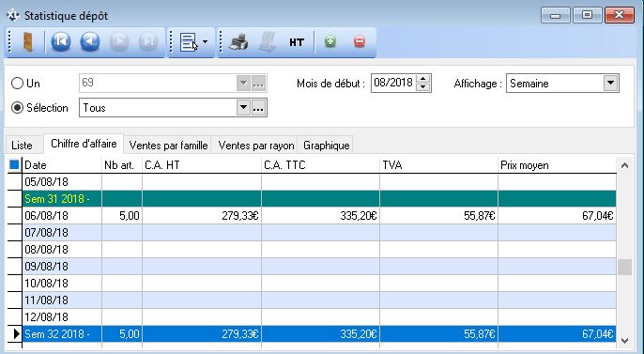Click the green plus add icon
The width and height of the screenshot is (644, 354).
[330, 41]
